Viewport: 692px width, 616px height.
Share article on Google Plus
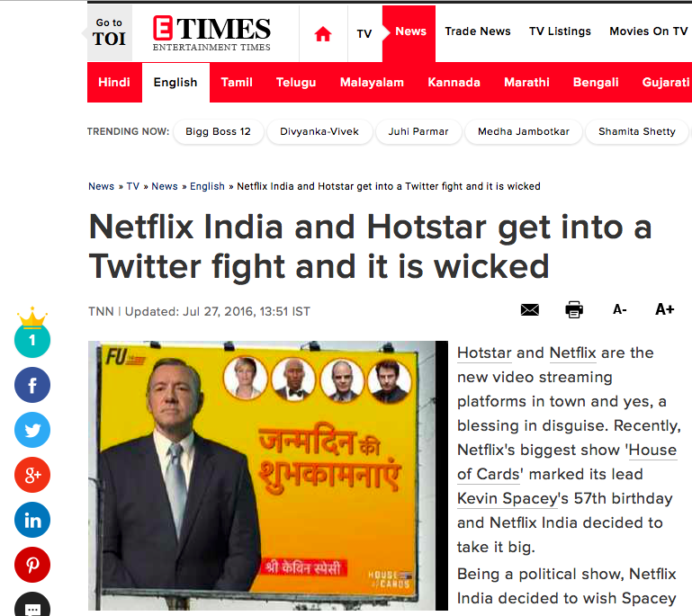tap(32, 475)
